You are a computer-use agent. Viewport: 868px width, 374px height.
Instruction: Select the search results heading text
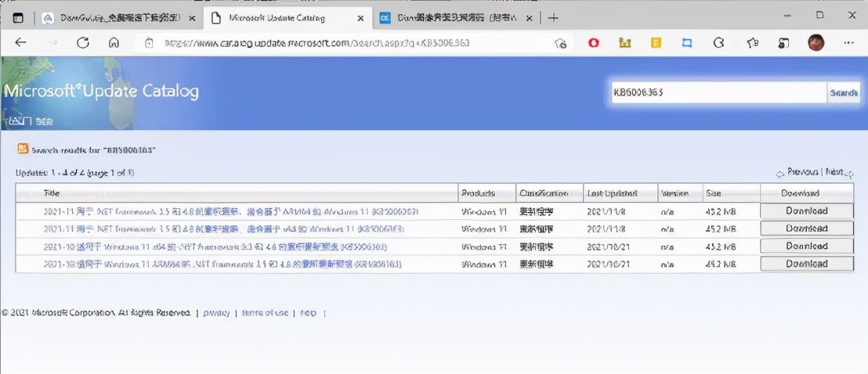pyautogui.click(x=93, y=149)
